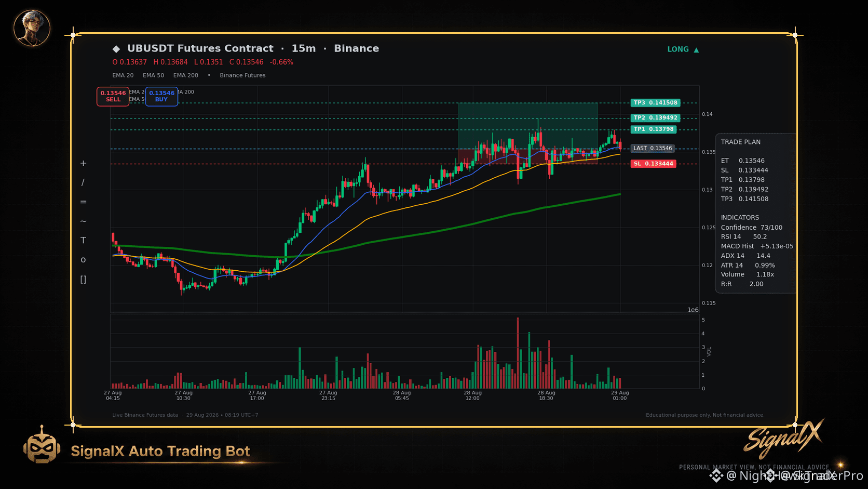Screen dimensions: 868x489
Task: Click the 28 Aug 18:30 time label
Action: pos(546,395)
